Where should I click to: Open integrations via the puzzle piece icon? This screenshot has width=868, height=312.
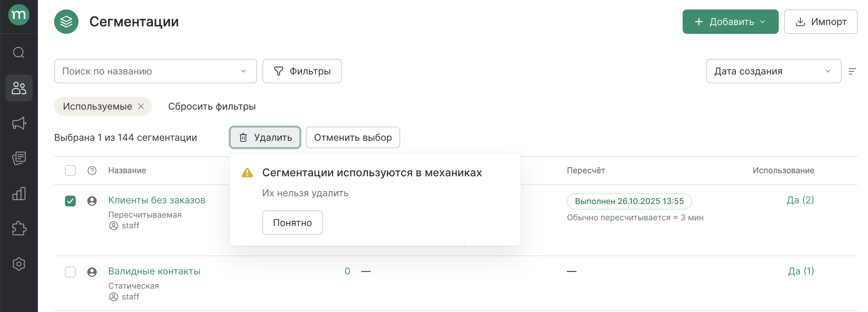[19, 228]
